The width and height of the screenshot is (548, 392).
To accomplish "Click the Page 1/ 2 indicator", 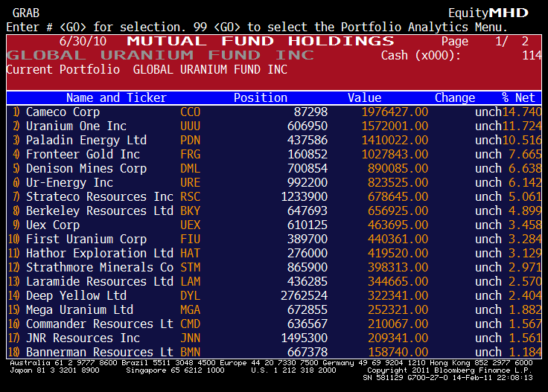I will [x=485, y=41].
